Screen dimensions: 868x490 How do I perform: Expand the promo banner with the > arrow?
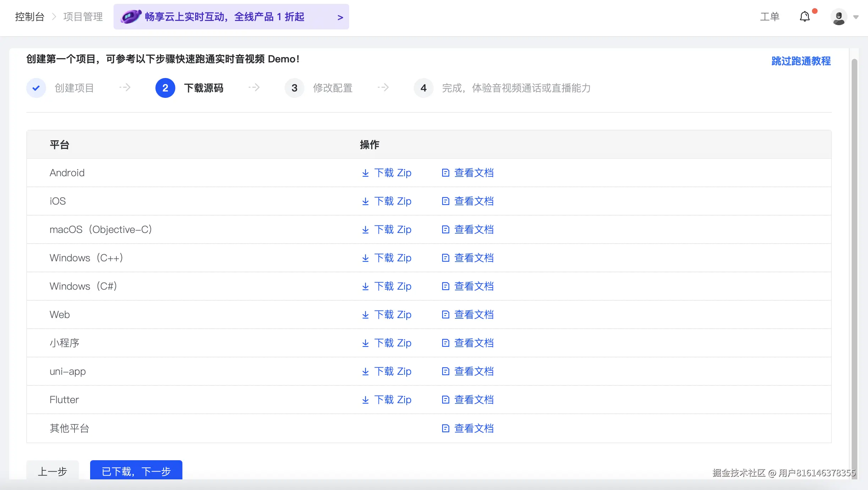pos(340,17)
